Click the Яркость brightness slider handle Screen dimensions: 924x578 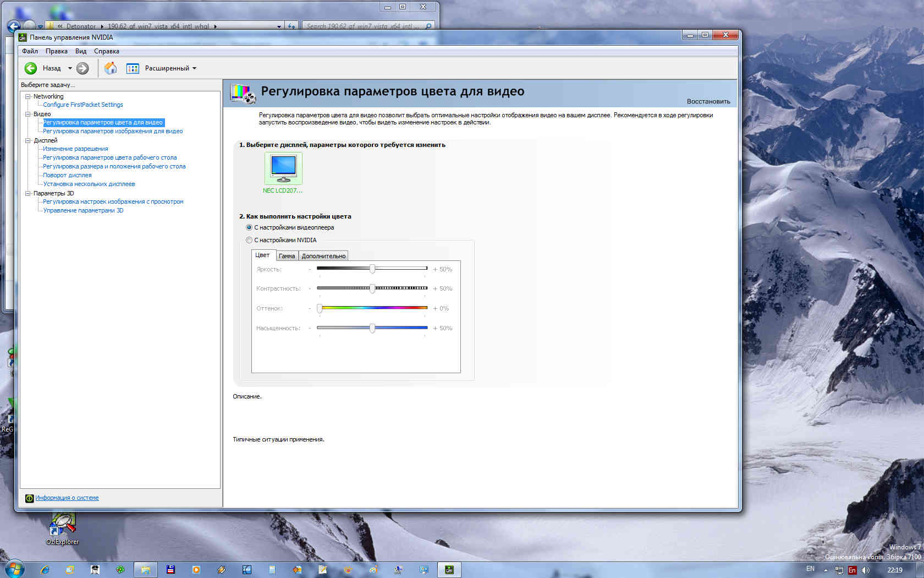(372, 269)
